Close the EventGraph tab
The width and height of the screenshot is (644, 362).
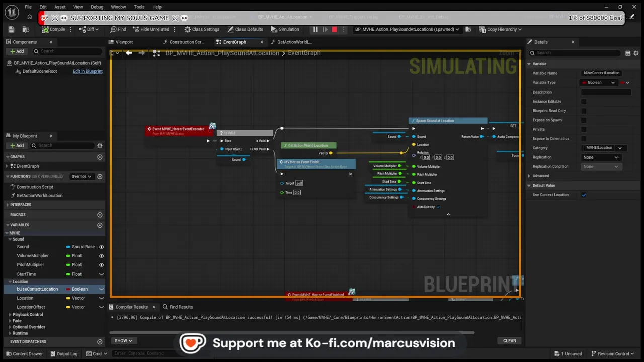coord(262,42)
